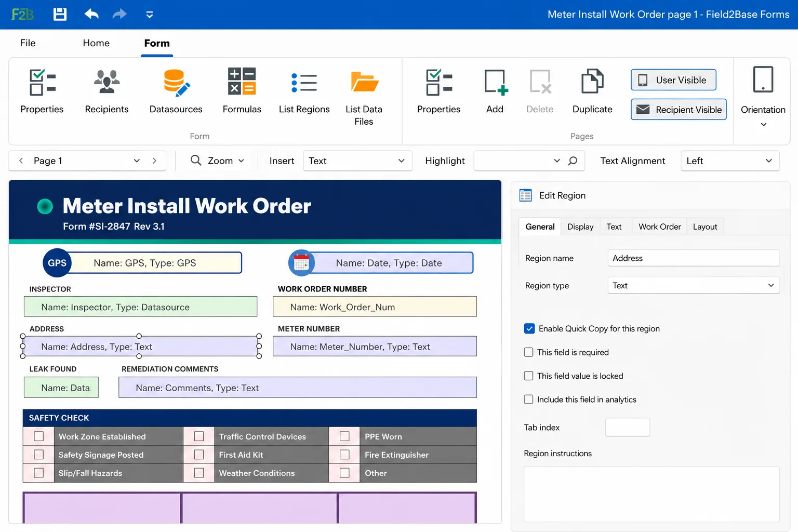This screenshot has width=798, height=532.
Task: Go to previous page arrow
Action: [21, 161]
